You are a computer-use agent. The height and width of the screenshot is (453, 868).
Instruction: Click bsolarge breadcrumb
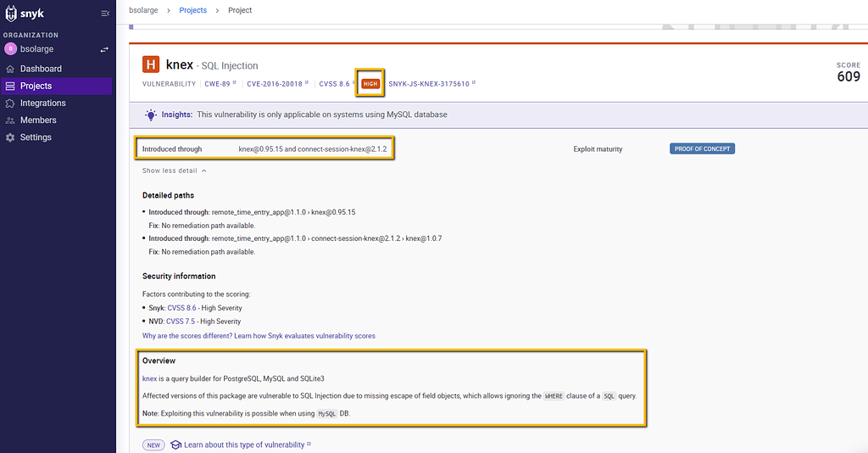pyautogui.click(x=143, y=10)
